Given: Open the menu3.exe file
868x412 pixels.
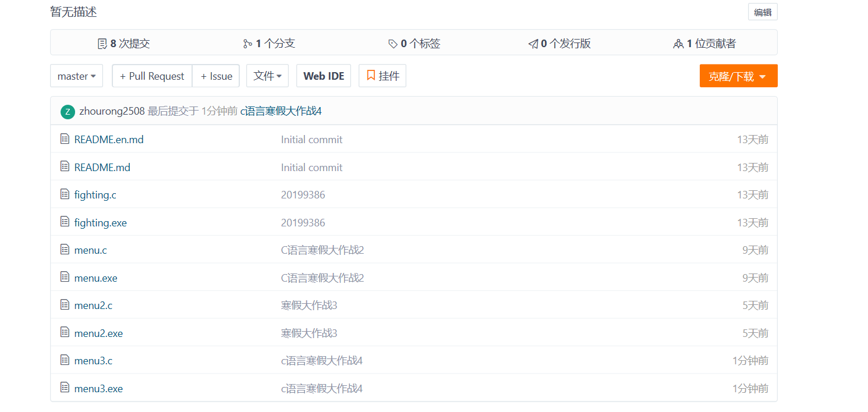Looking at the screenshot, I should tap(99, 389).
